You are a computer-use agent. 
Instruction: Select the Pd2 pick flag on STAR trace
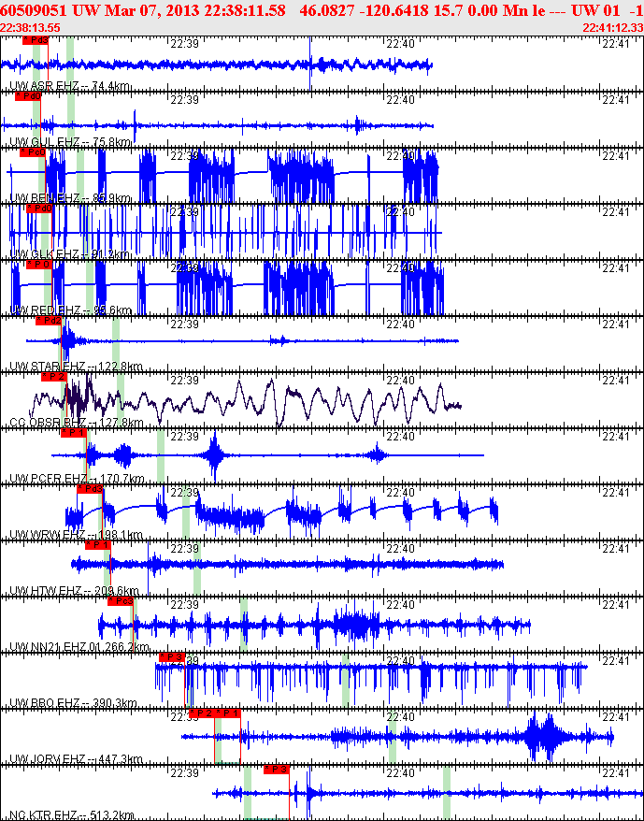pos(49,321)
